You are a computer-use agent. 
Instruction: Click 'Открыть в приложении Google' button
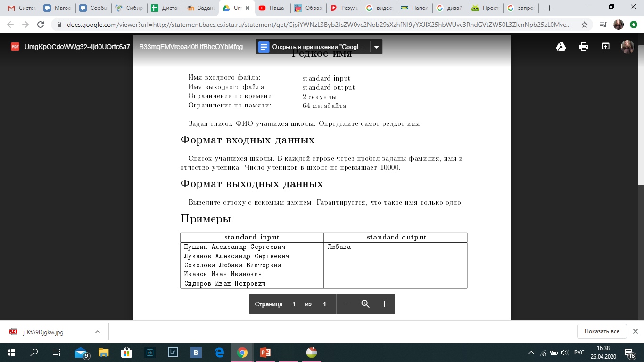click(x=313, y=47)
